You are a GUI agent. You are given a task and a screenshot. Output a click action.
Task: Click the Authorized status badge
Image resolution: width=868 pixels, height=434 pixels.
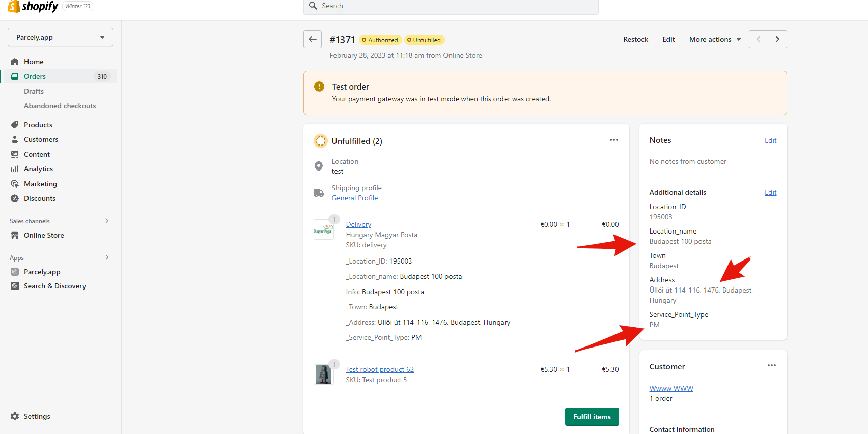tap(380, 40)
